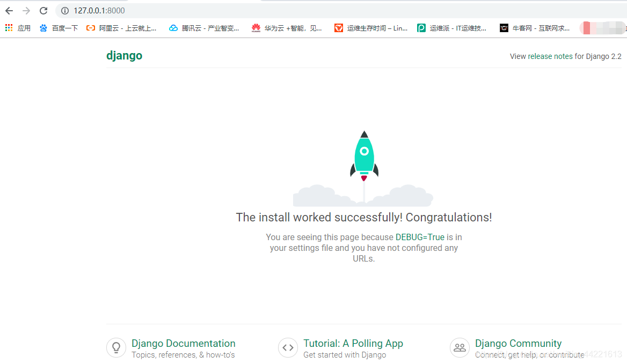
Task: Click the forward navigation arrow
Action: click(x=26, y=10)
